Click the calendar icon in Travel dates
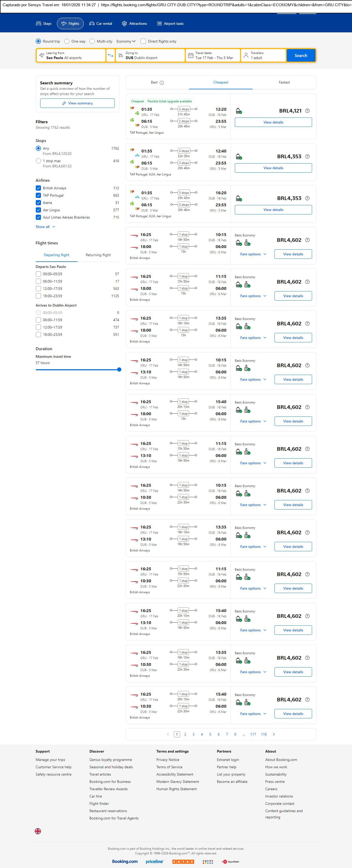The height and width of the screenshot is (868, 352). (190, 56)
